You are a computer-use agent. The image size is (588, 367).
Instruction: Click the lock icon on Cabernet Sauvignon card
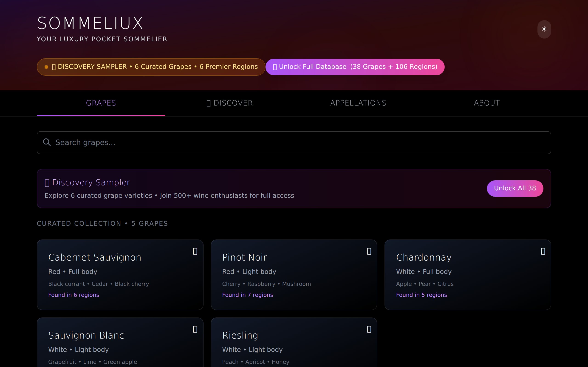click(195, 251)
